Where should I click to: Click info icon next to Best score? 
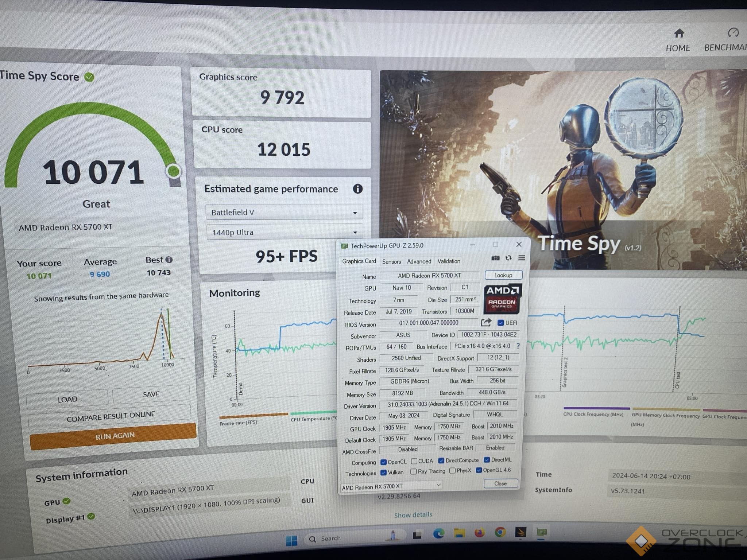point(169,260)
